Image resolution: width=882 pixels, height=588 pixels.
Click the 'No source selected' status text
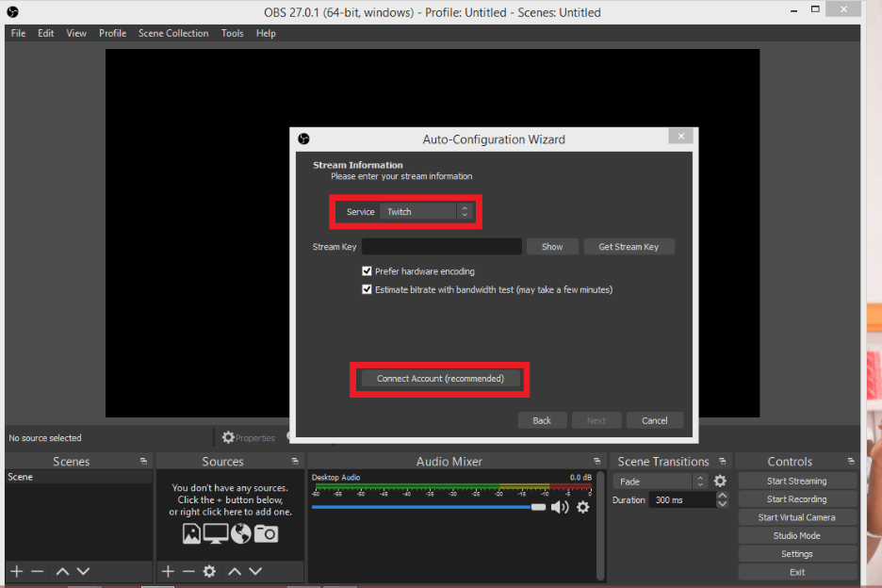tap(45, 438)
